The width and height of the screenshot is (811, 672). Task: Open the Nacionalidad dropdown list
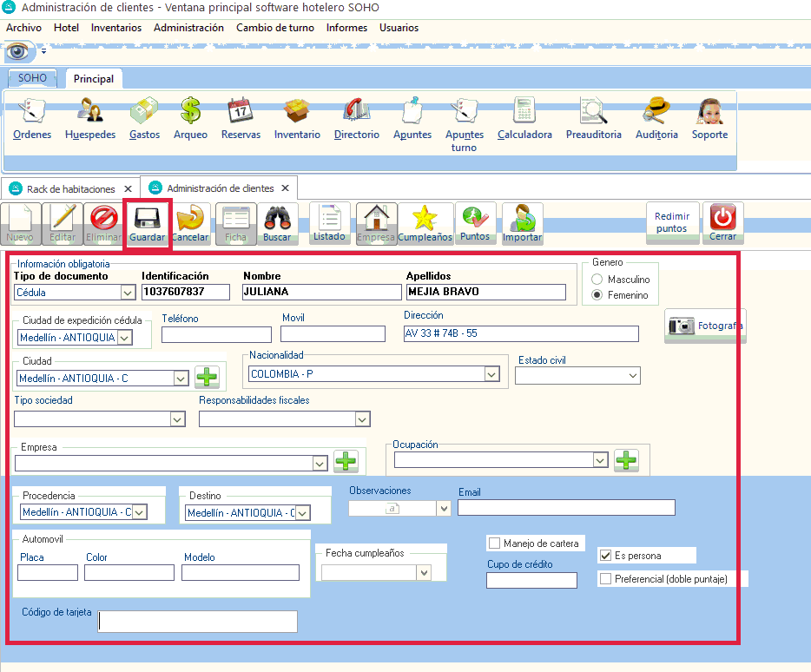(x=491, y=374)
